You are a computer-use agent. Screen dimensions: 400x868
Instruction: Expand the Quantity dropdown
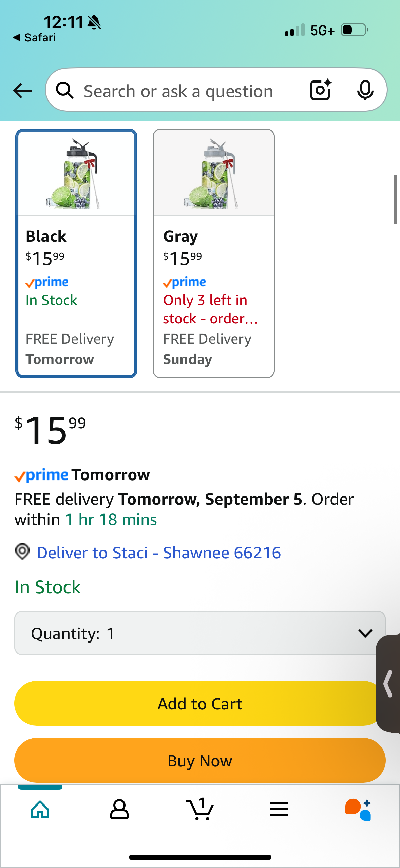click(200, 633)
